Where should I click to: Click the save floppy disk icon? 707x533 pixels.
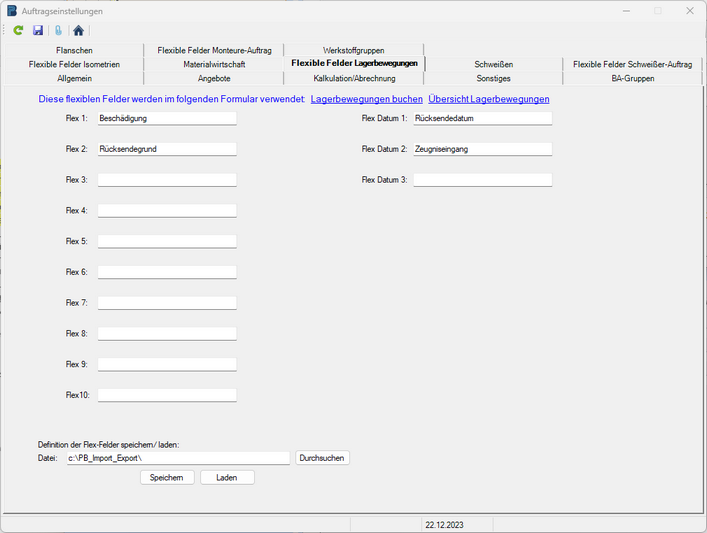(x=38, y=31)
